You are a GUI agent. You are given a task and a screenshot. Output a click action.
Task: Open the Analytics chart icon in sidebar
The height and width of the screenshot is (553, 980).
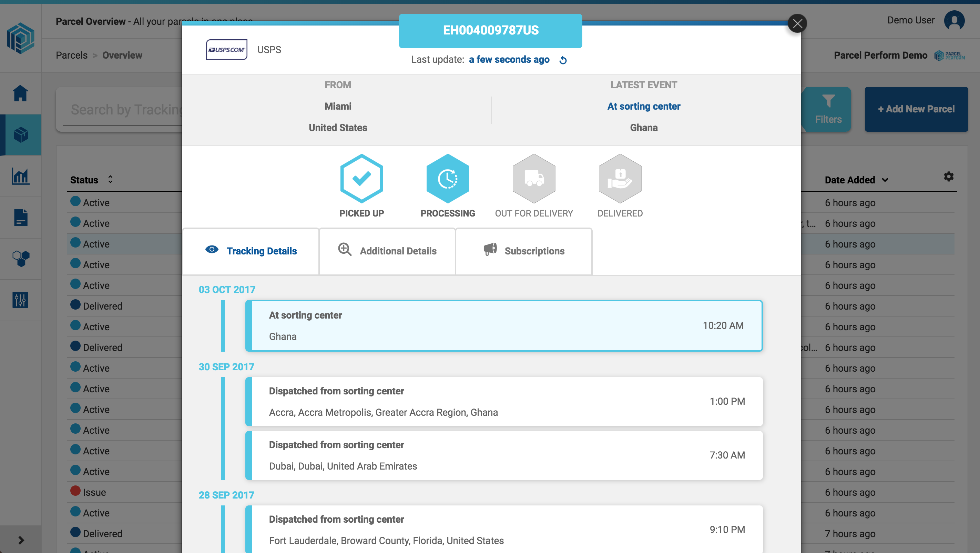coord(21,176)
